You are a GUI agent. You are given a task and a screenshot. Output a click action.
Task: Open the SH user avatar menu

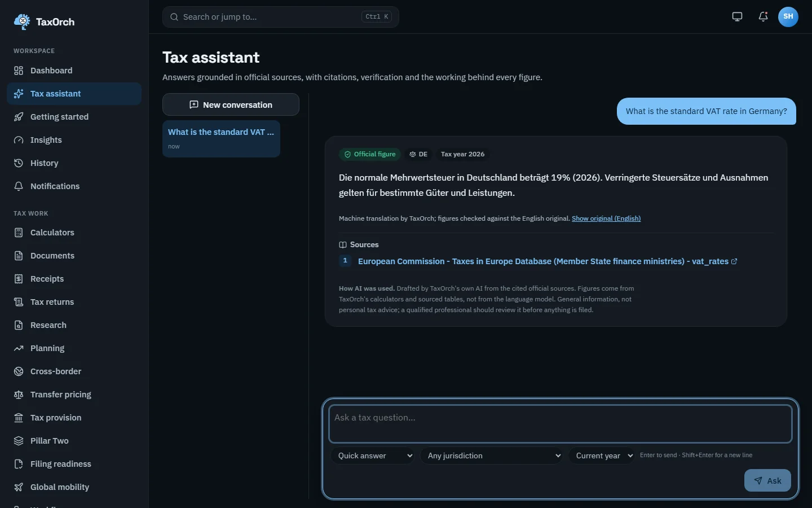[x=788, y=17]
